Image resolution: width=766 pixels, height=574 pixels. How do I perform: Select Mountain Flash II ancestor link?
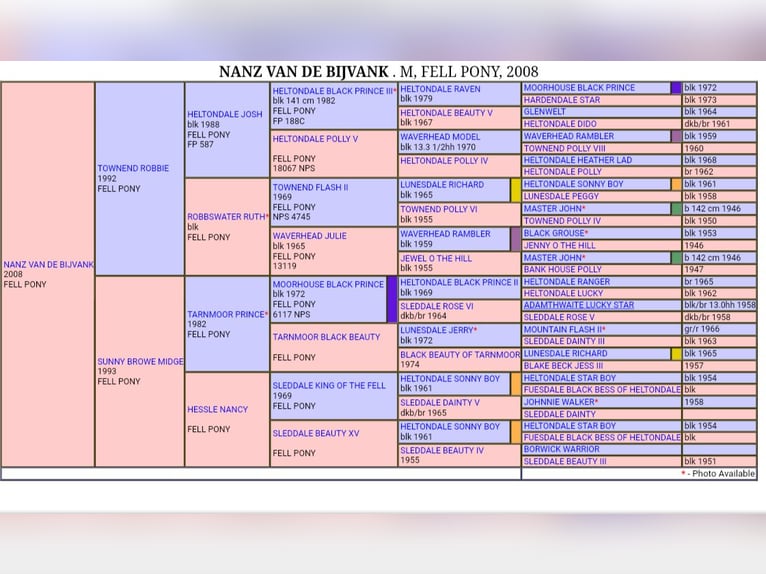(563, 329)
